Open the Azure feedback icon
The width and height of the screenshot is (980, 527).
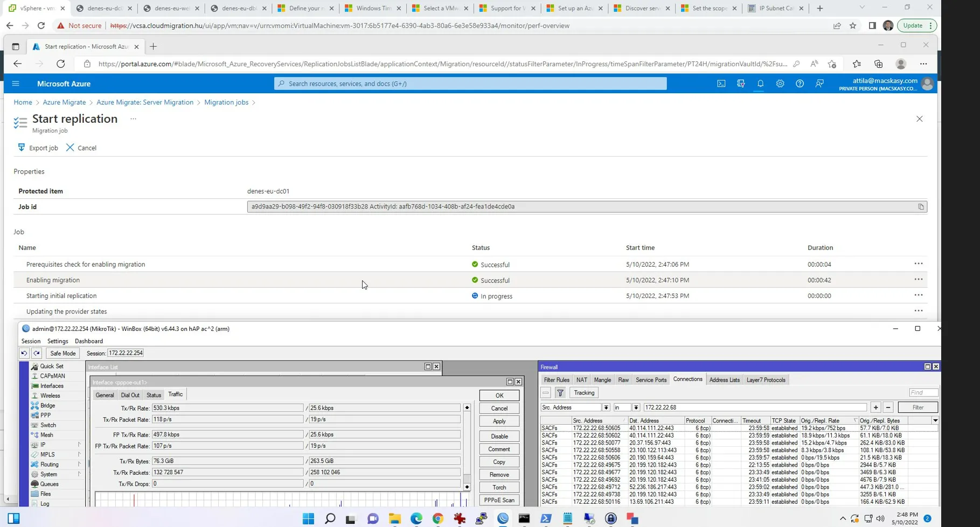click(819, 84)
